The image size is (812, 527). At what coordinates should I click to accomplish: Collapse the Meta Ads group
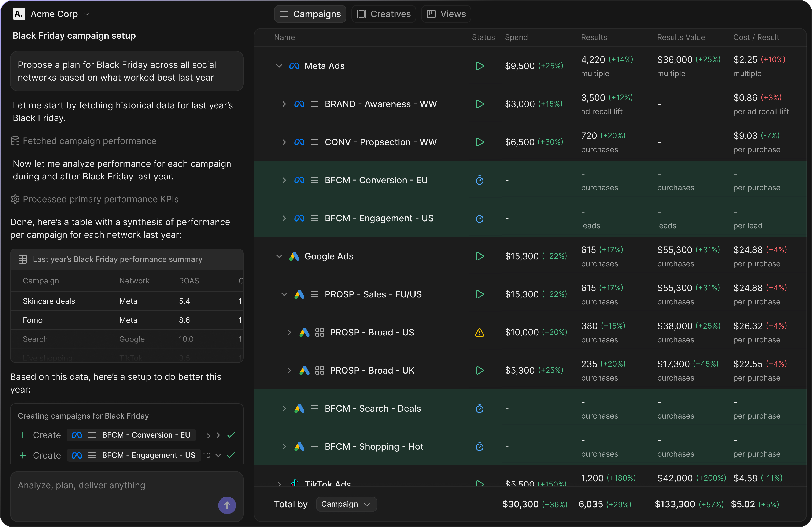[x=279, y=66]
